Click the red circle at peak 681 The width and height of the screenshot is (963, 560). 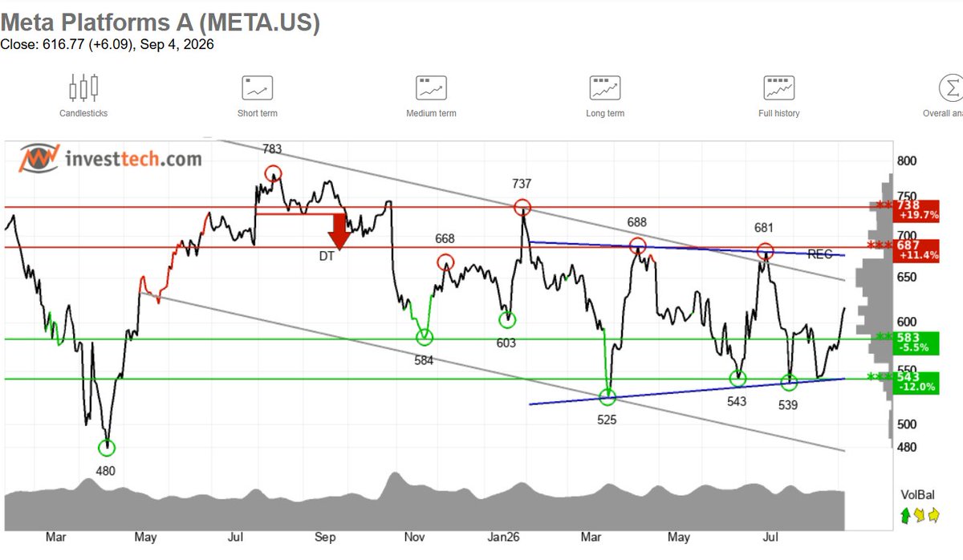[x=765, y=250]
